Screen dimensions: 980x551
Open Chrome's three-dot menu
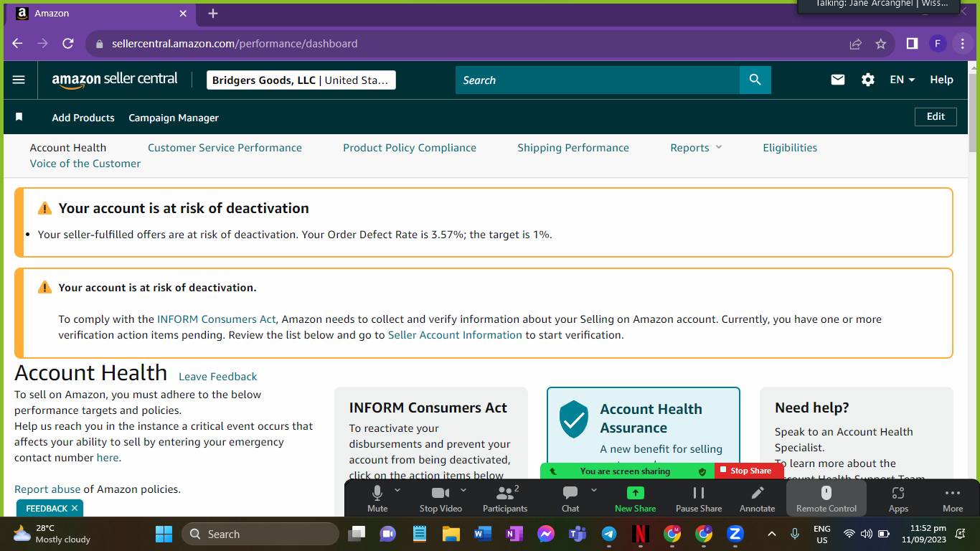point(963,44)
